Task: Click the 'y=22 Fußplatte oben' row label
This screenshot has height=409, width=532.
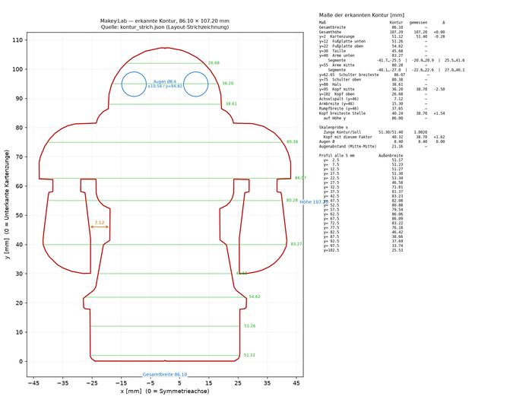Action: 341,46
